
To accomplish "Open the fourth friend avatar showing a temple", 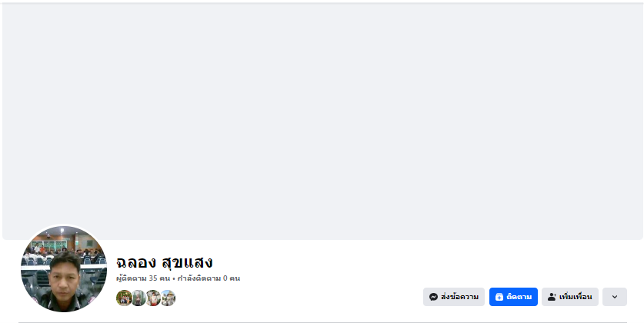I will pyautogui.click(x=168, y=298).
